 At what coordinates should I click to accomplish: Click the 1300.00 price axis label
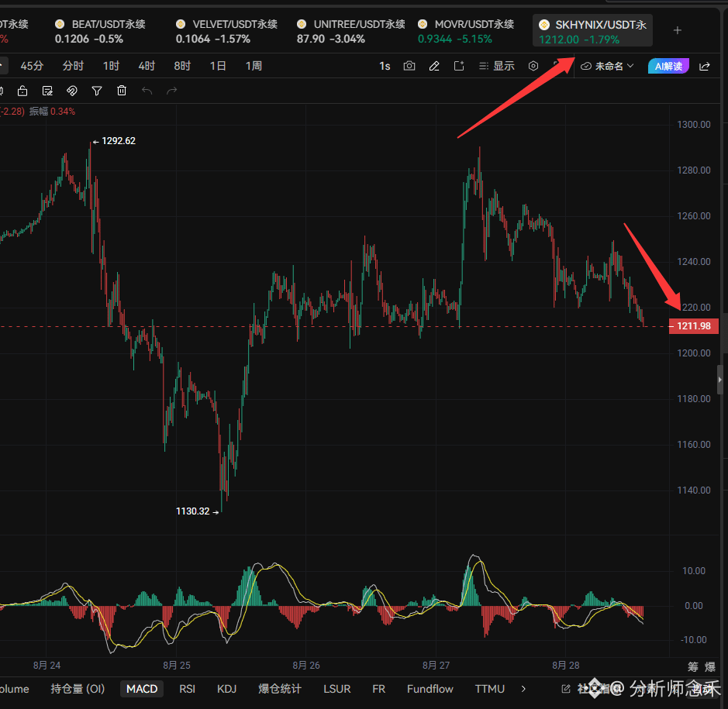tap(694, 124)
